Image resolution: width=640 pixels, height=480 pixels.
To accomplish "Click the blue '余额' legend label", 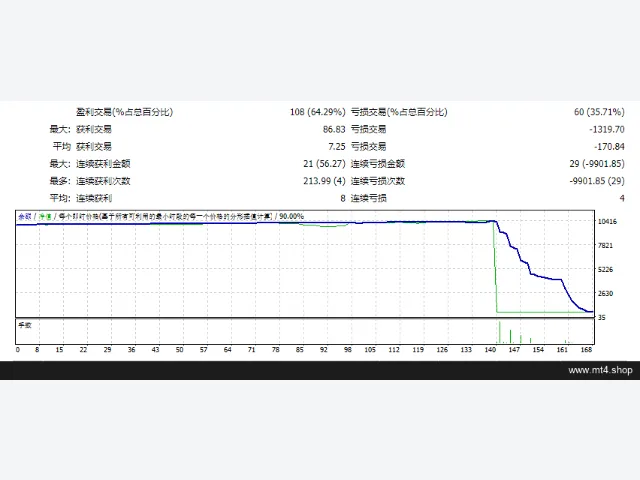I will 25,216.
